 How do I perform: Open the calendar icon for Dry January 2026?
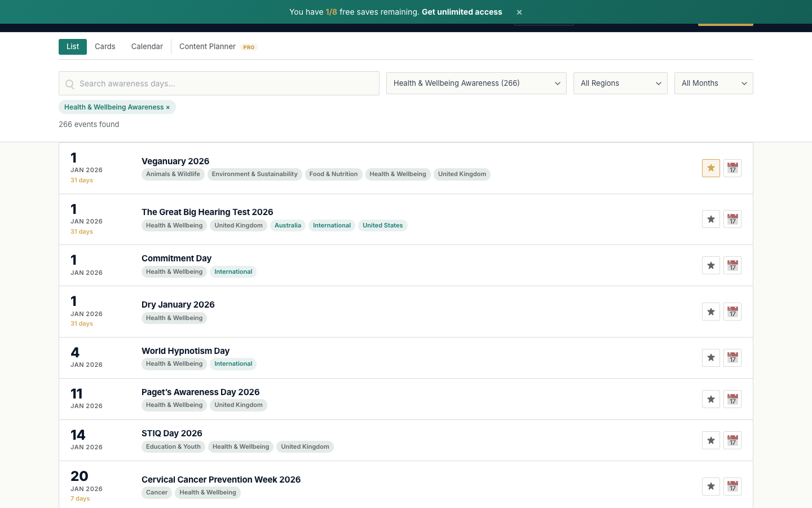(732, 311)
